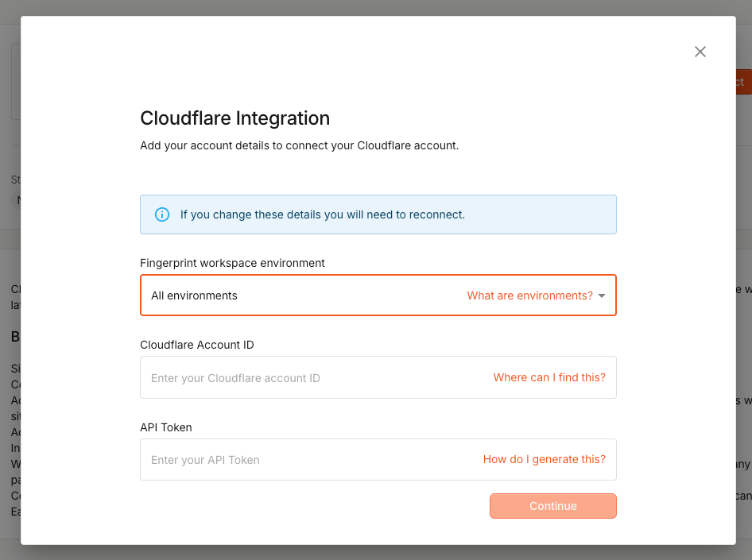
Task: Click the orange Connect button behind the dialog
Action: (740, 82)
